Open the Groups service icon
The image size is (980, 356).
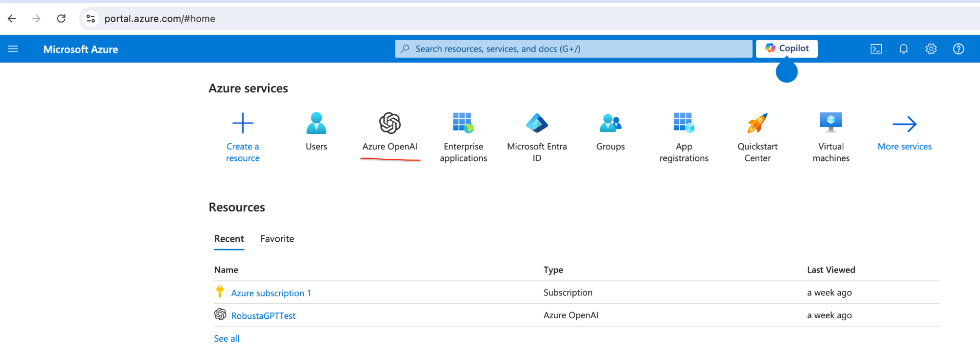[610, 123]
